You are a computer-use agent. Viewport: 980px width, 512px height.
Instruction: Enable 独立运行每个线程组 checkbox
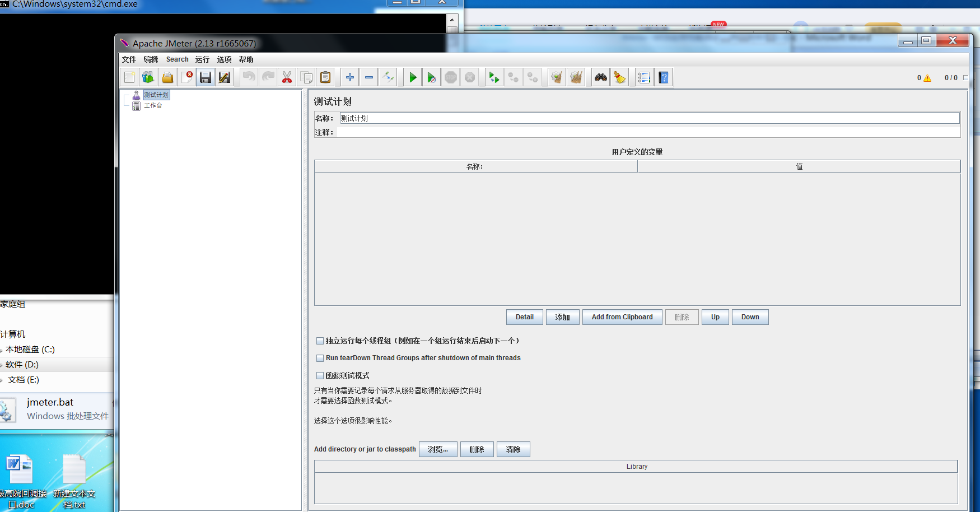[x=320, y=341]
